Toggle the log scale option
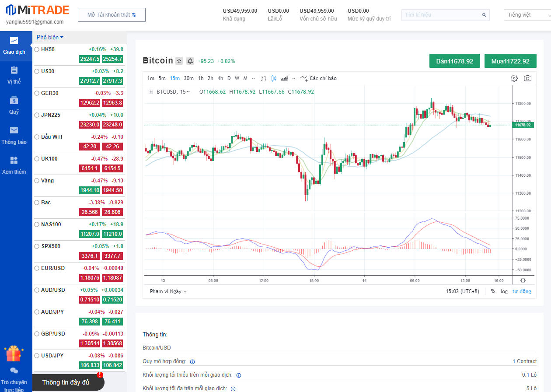The height and width of the screenshot is (392, 551). (504, 291)
